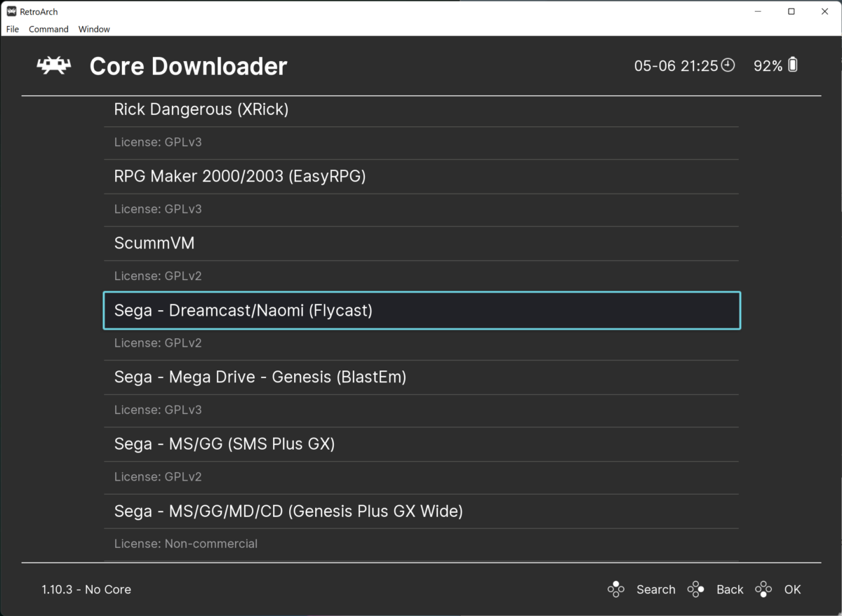The height and width of the screenshot is (616, 842).
Task: Close the RetroArch window
Action: [824, 11]
